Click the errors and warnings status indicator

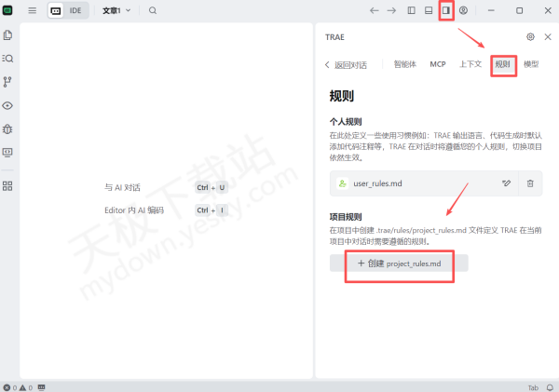[18, 386]
